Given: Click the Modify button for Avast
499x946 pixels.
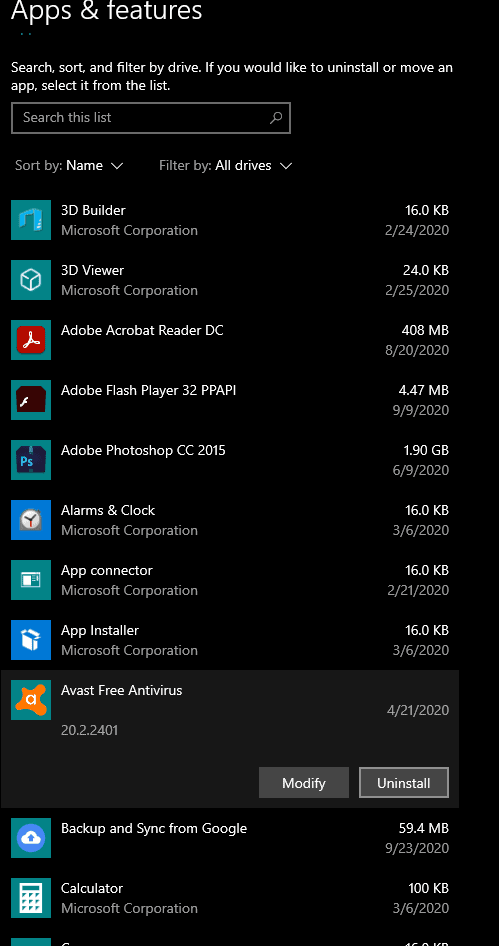Looking at the screenshot, I should pyautogui.click(x=304, y=783).
